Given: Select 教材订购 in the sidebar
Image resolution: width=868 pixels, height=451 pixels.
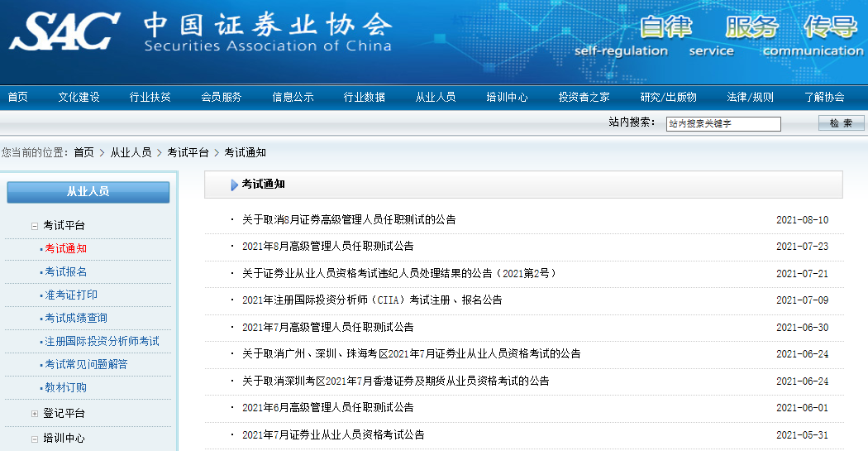Looking at the screenshot, I should pos(66,387).
